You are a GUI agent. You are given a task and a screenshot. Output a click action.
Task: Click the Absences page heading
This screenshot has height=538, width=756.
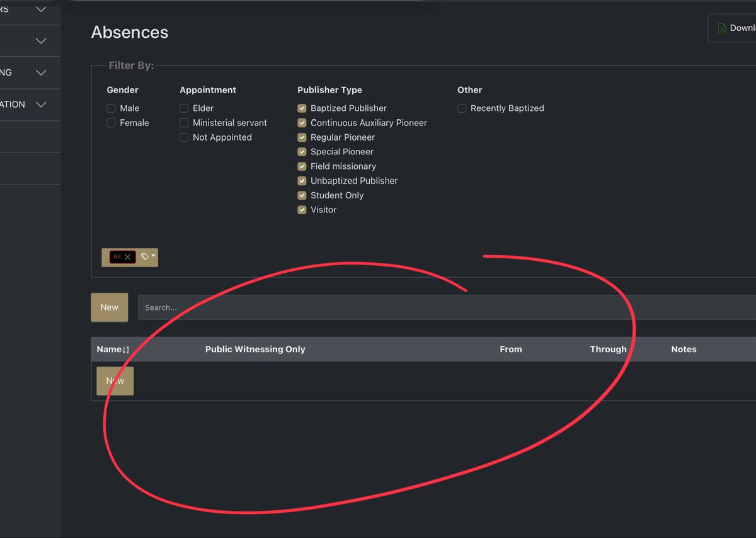pos(130,32)
